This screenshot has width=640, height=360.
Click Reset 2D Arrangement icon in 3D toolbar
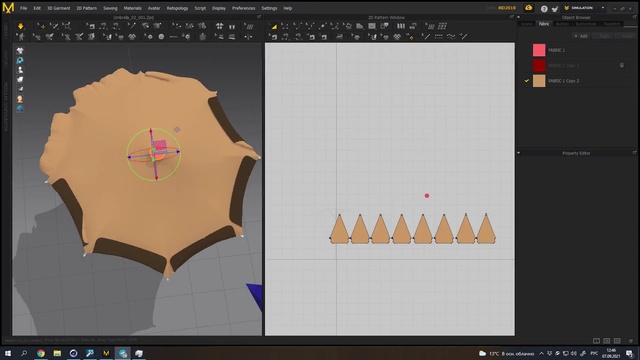(220, 26)
